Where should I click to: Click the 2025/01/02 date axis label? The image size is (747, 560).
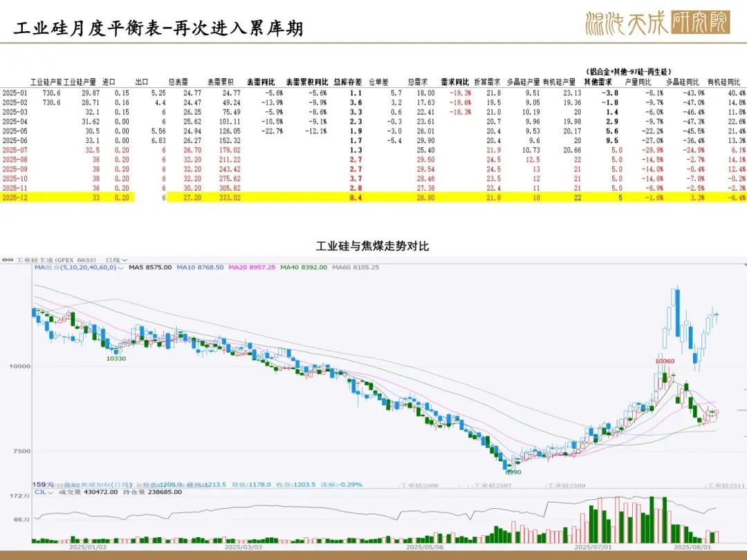pos(88,547)
